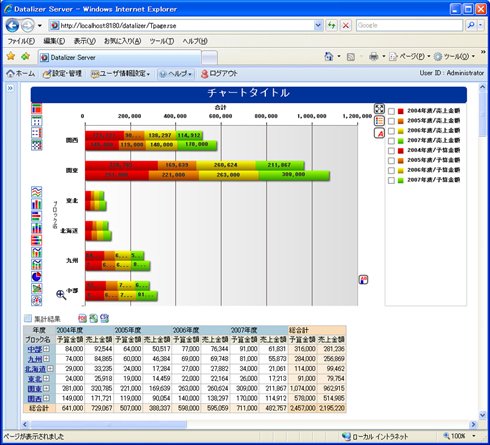Check the 2004年度/売上金額 legend checkbox
Screen dimensions: 490x445
pos(392,111)
